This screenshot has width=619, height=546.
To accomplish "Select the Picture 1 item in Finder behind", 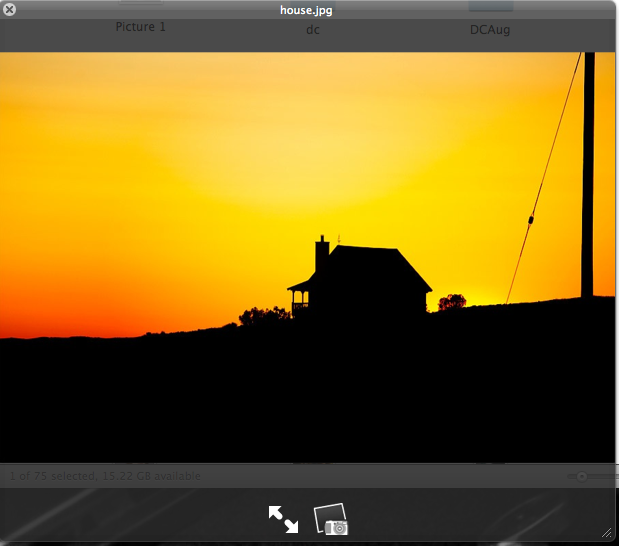I will point(141,27).
